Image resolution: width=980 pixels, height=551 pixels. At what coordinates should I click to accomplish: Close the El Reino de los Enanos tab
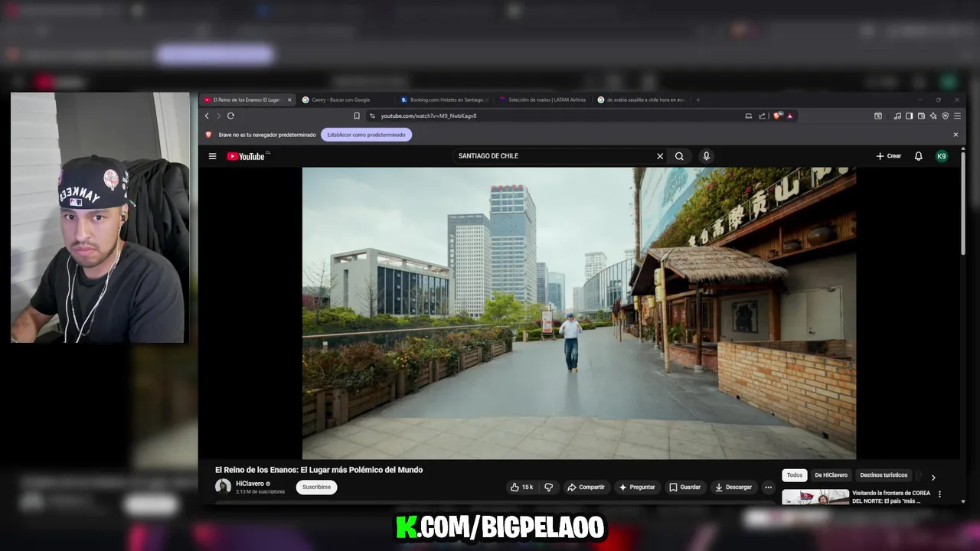pos(289,99)
